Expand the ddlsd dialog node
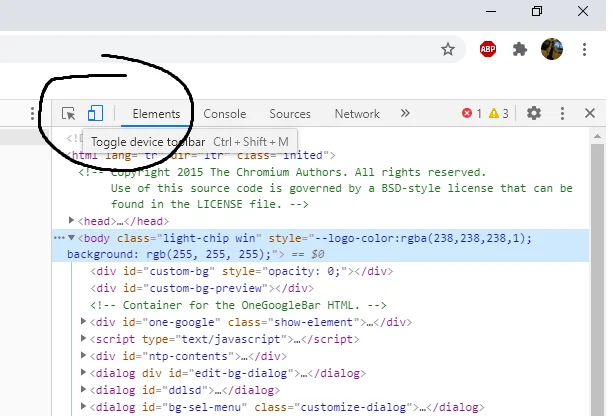The height and width of the screenshot is (416, 613). coord(83,389)
